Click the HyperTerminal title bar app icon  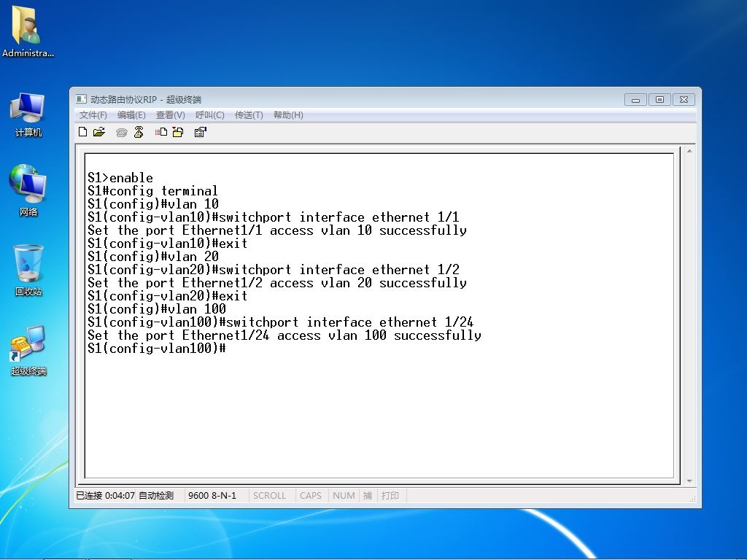coord(81,99)
